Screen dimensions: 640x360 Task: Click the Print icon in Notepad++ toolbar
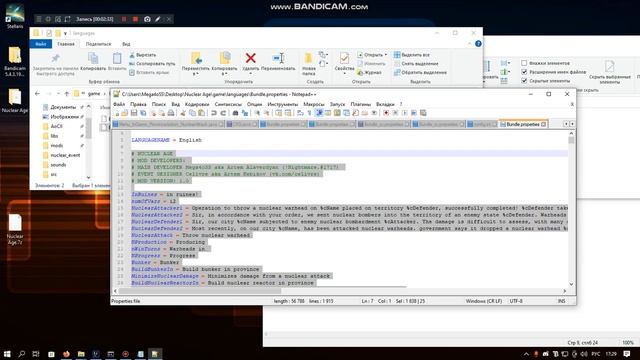(x=171, y=113)
